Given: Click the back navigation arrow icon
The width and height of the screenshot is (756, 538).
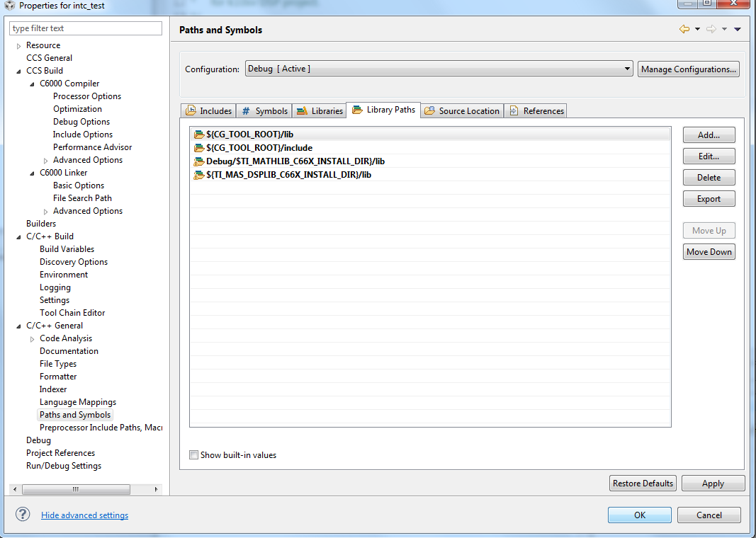Looking at the screenshot, I should click(684, 30).
